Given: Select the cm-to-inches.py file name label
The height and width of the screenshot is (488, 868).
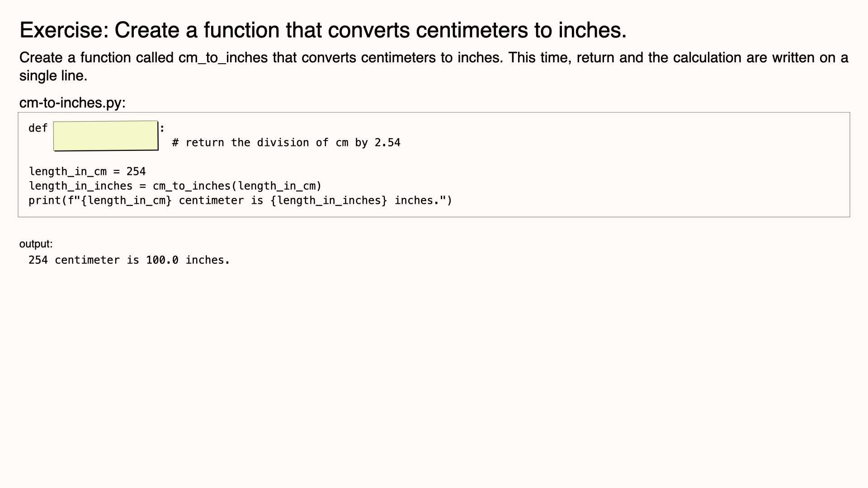Looking at the screenshot, I should coord(72,103).
